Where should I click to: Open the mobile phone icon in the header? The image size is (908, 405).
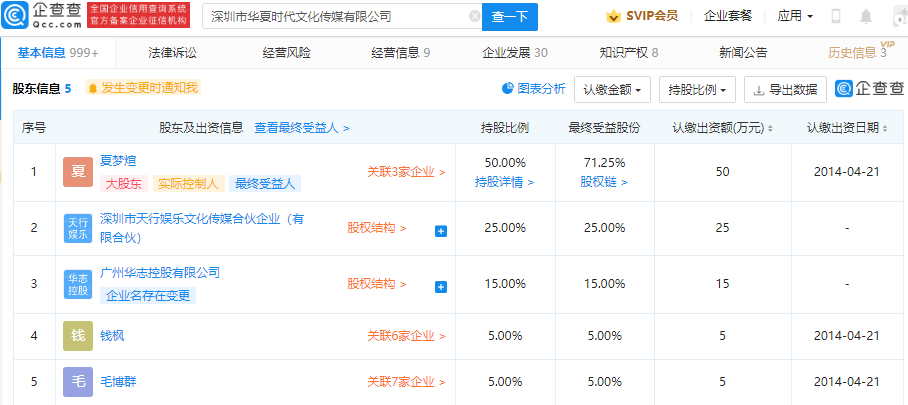coord(836,16)
